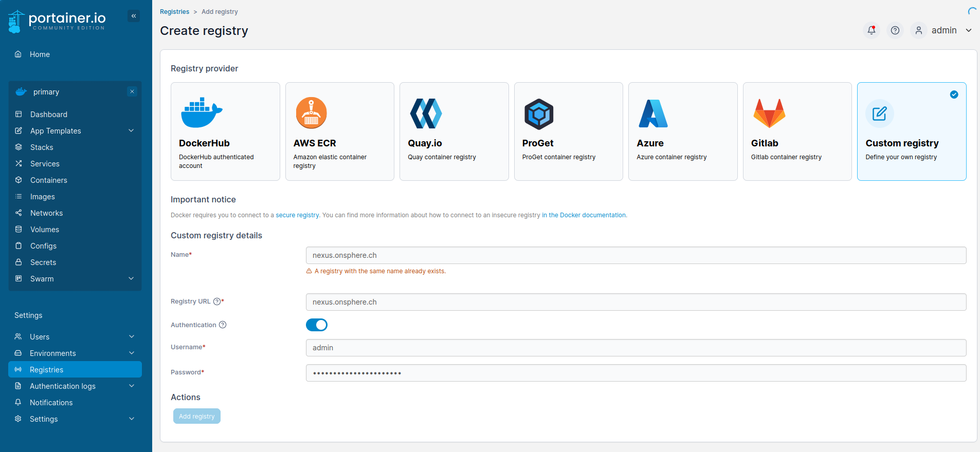980x452 pixels.
Task: Open the help question-mark icon in header
Action: point(895,30)
